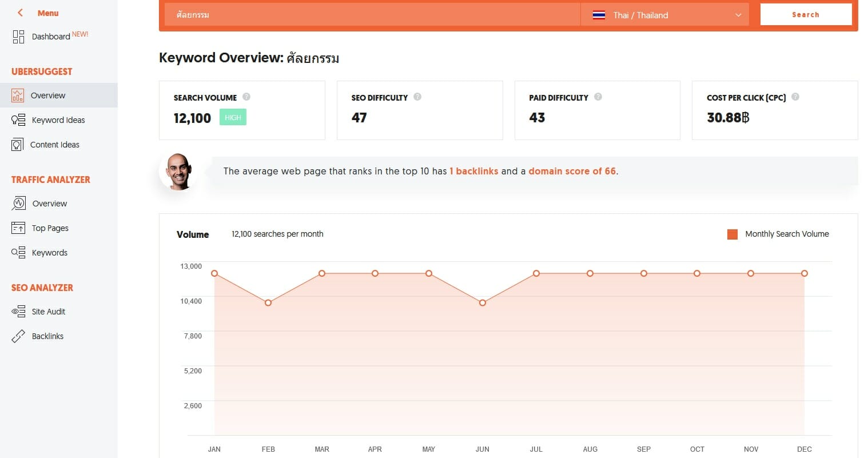Select the MAR data point
The width and height of the screenshot is (868, 458).
(322, 273)
